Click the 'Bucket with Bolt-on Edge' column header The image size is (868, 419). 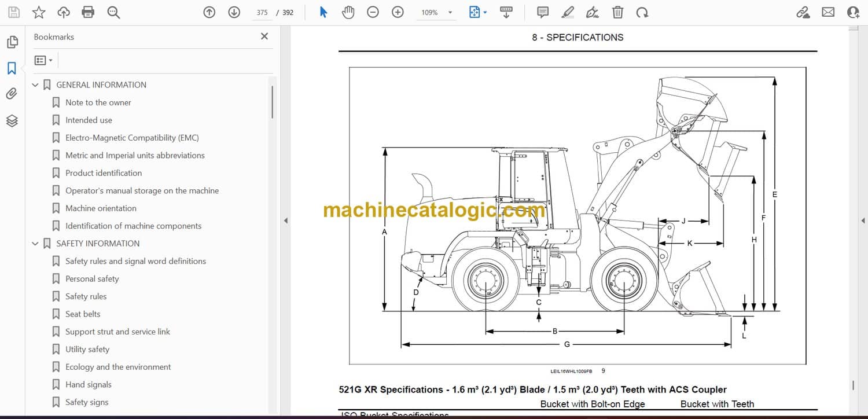coord(593,404)
